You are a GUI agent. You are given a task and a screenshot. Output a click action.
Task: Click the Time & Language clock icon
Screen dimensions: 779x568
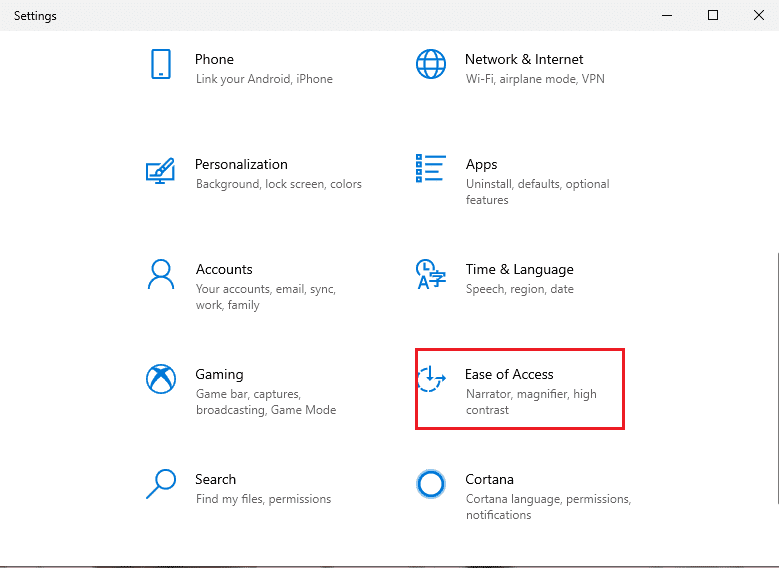pos(431,274)
